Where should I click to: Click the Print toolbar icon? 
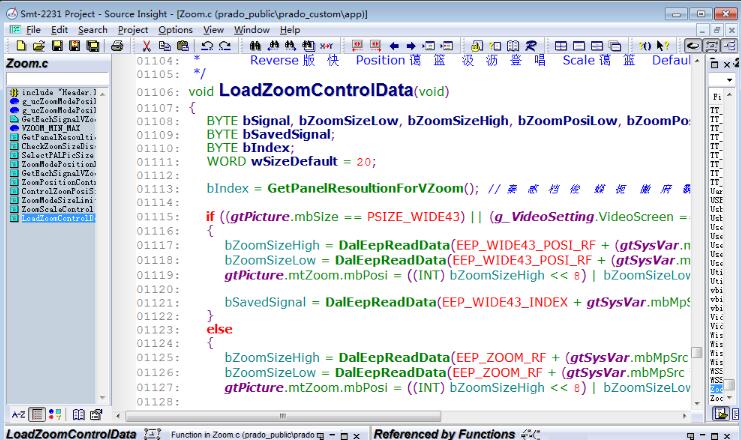pos(118,46)
